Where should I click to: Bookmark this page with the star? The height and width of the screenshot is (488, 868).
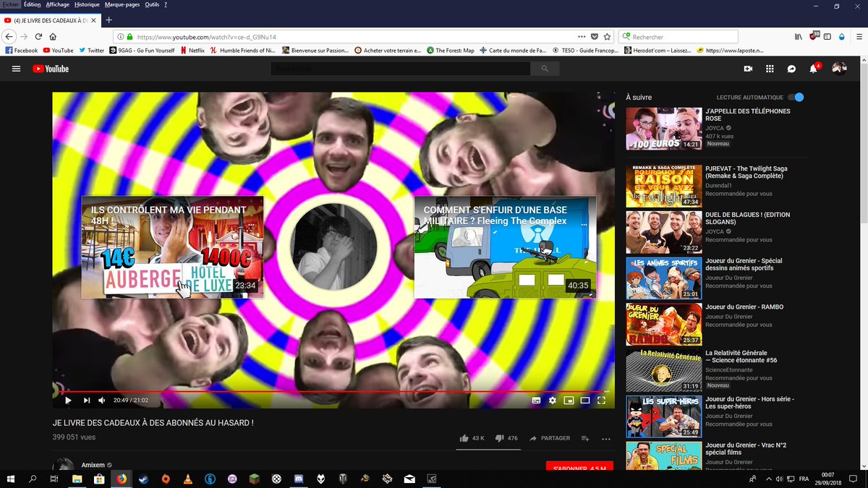tap(607, 36)
